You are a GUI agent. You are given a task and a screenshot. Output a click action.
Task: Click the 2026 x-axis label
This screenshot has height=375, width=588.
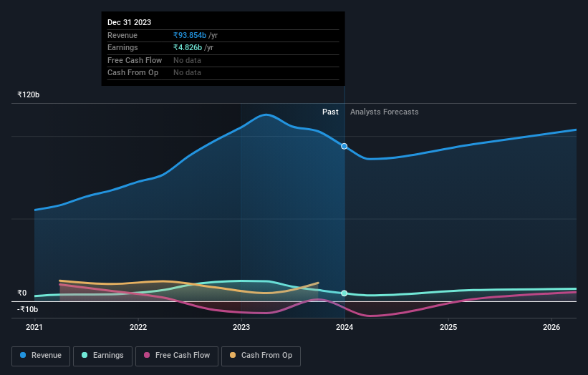(x=551, y=328)
